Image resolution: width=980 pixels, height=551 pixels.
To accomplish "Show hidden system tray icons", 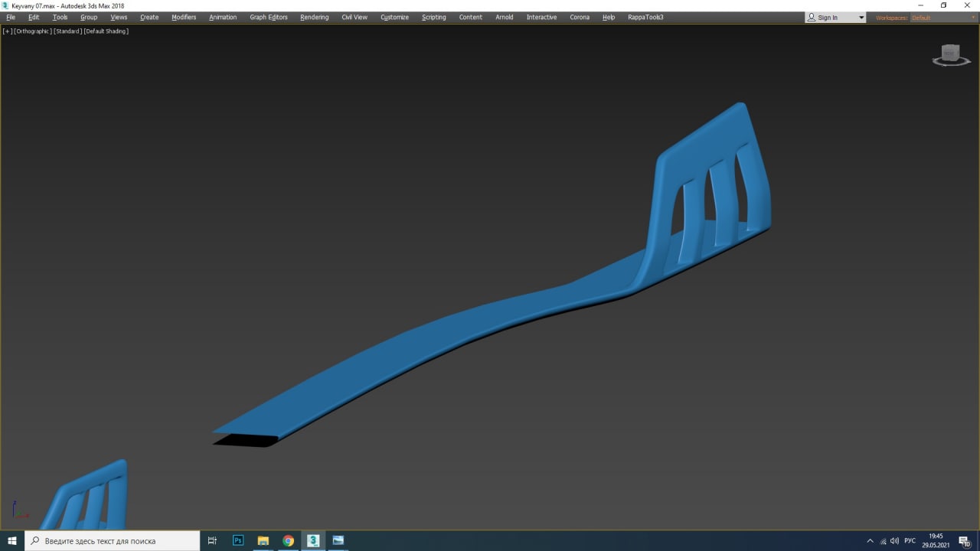I will coord(870,541).
